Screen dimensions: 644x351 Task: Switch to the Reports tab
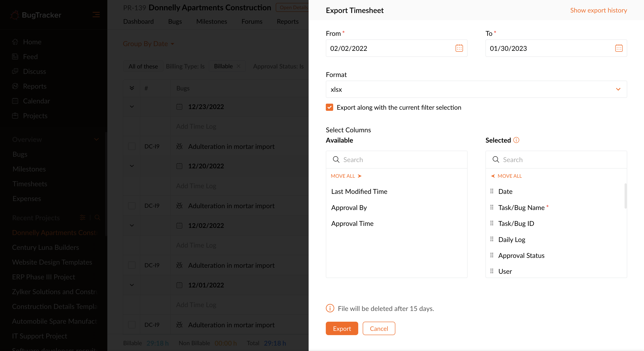[288, 21]
